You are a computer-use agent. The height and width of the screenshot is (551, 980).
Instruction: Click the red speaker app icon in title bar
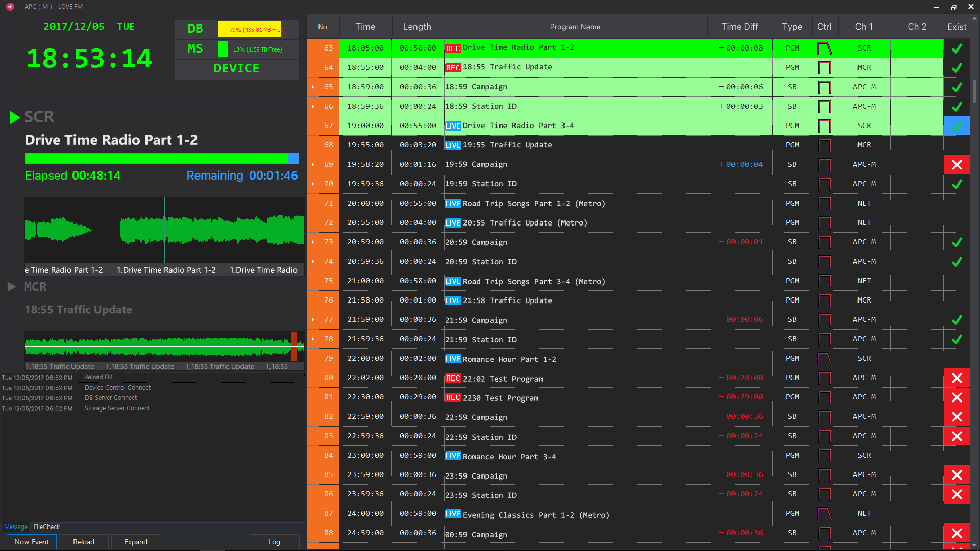10,7
